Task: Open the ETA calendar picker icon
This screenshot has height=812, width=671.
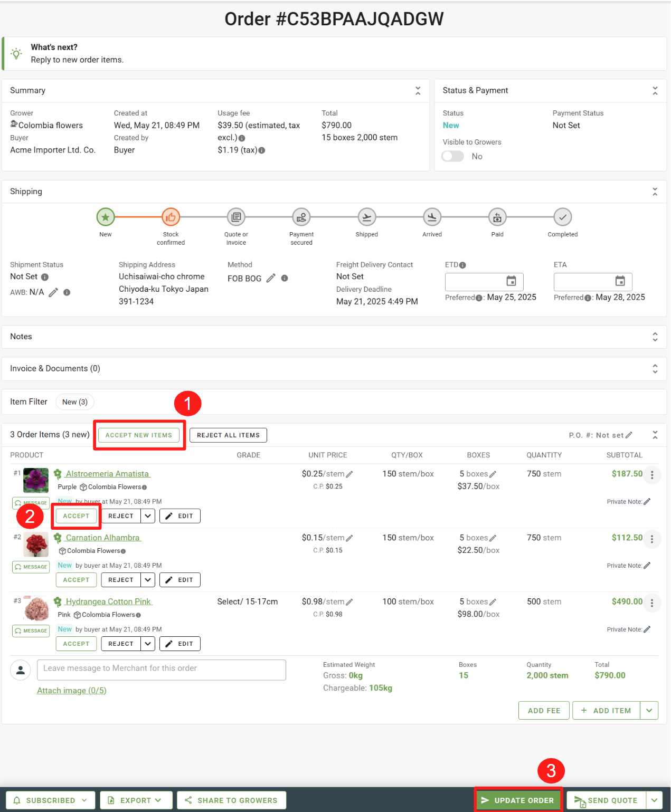Action: (620, 281)
